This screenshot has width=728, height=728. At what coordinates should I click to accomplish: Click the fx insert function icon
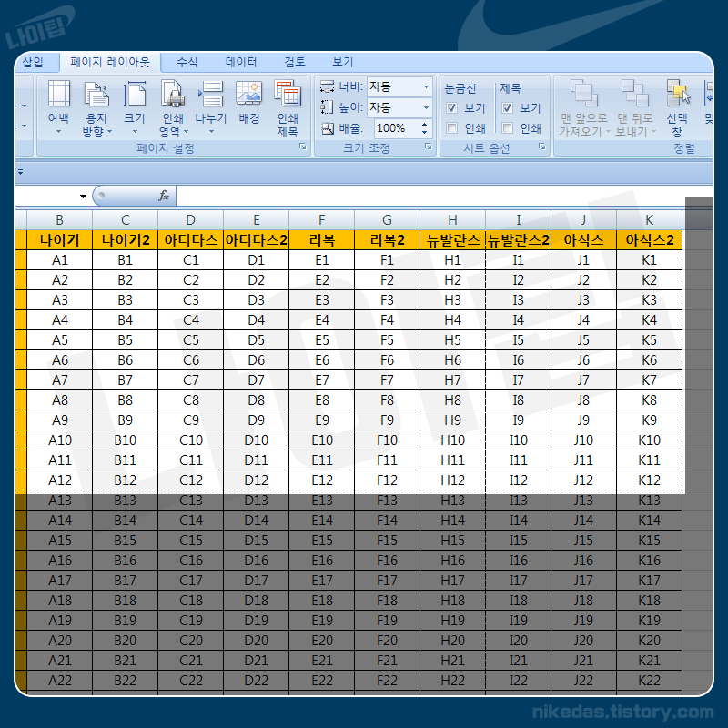point(164,196)
